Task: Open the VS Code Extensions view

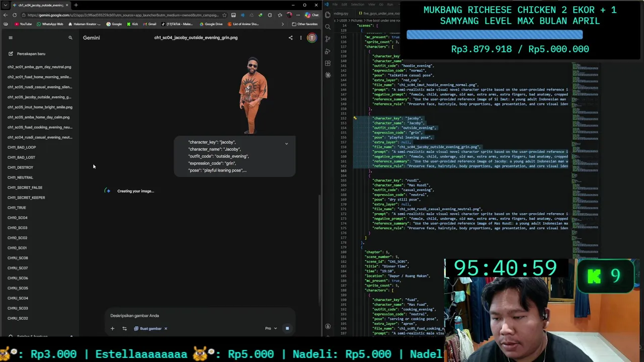Action: [328, 63]
